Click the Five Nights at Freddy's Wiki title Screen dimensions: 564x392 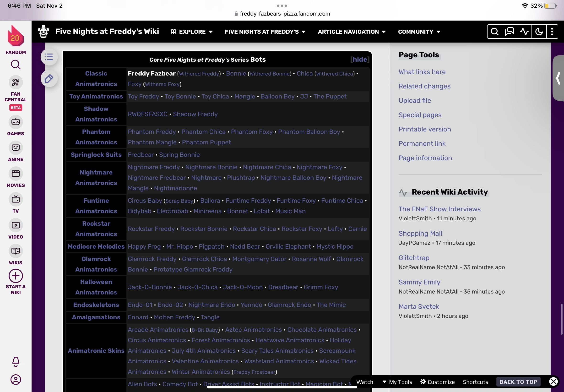pos(107,32)
